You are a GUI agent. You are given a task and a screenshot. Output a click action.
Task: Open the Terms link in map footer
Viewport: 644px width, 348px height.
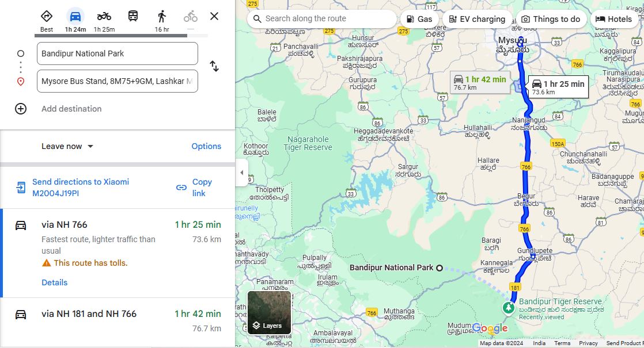pos(562,343)
